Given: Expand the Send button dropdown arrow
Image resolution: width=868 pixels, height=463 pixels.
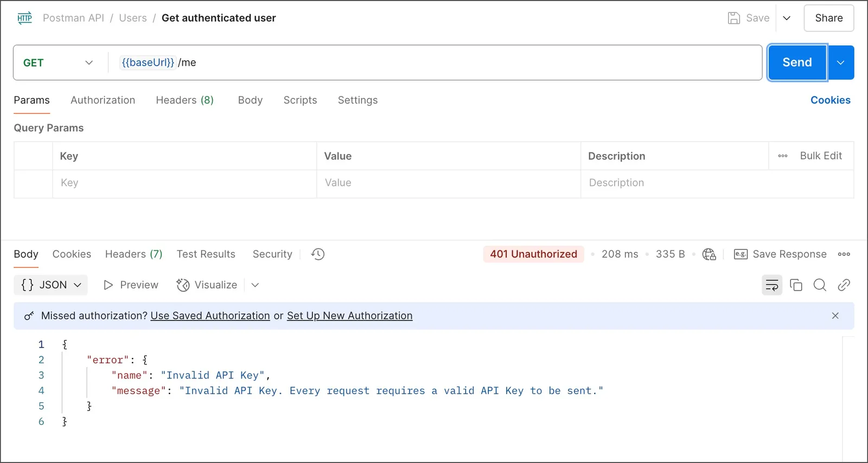Looking at the screenshot, I should 840,63.
